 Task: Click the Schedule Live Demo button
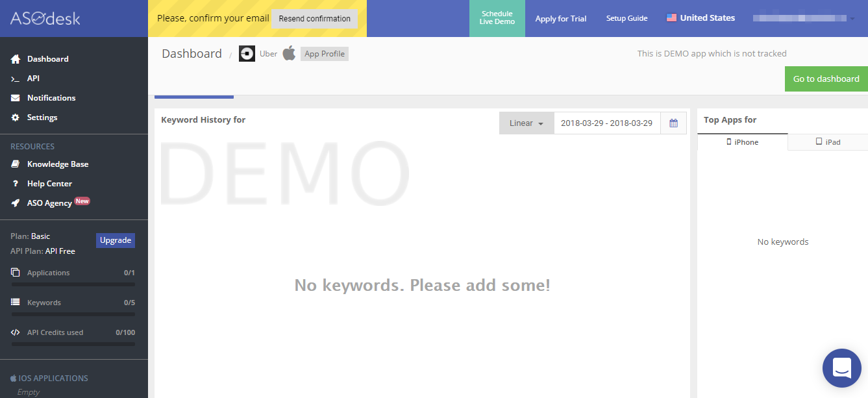click(497, 18)
